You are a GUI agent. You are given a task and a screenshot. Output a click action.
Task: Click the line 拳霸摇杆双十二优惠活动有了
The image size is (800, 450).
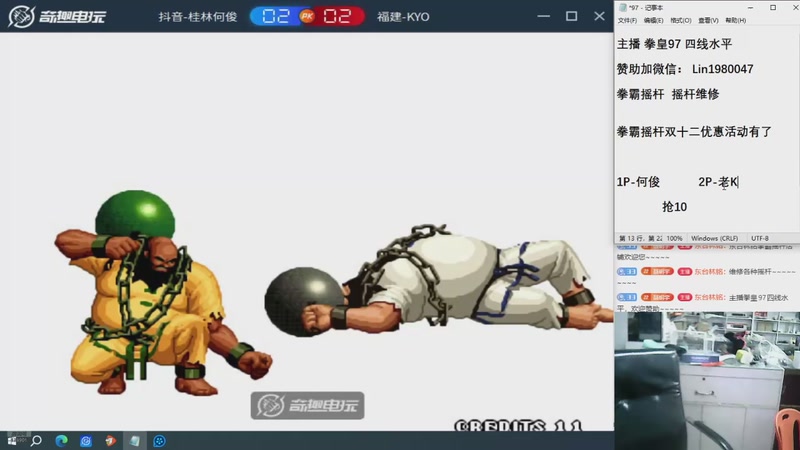click(x=694, y=132)
